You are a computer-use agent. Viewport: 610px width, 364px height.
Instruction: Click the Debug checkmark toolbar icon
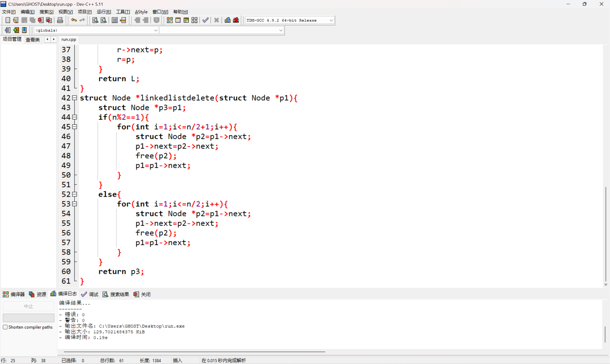205,20
